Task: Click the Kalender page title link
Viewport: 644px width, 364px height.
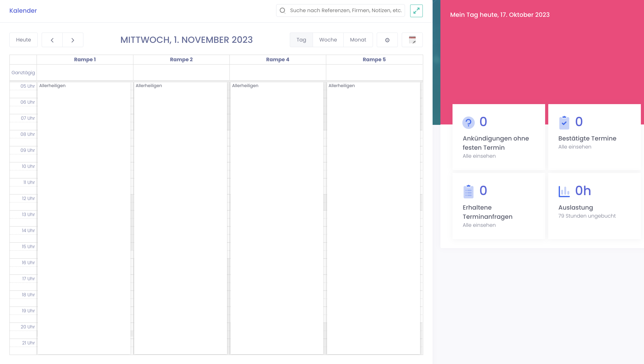Action: click(23, 11)
